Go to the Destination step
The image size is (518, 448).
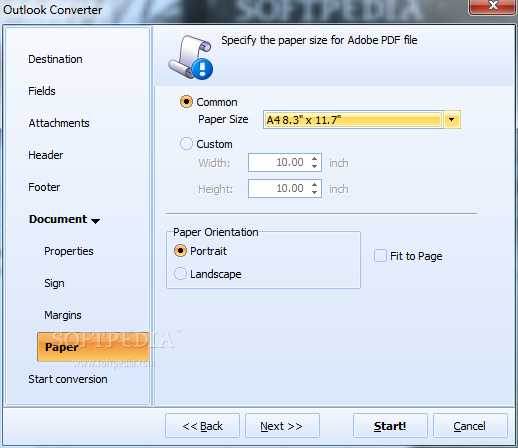(55, 59)
